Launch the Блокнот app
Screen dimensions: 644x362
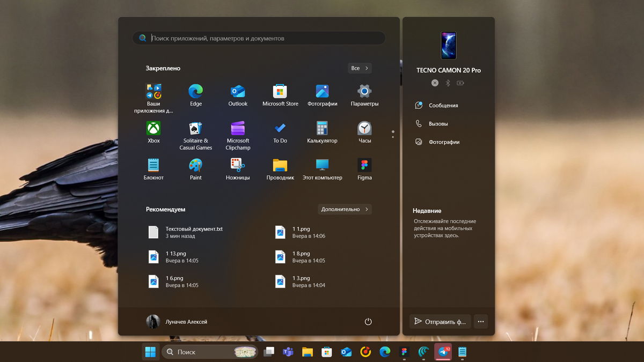click(x=153, y=169)
